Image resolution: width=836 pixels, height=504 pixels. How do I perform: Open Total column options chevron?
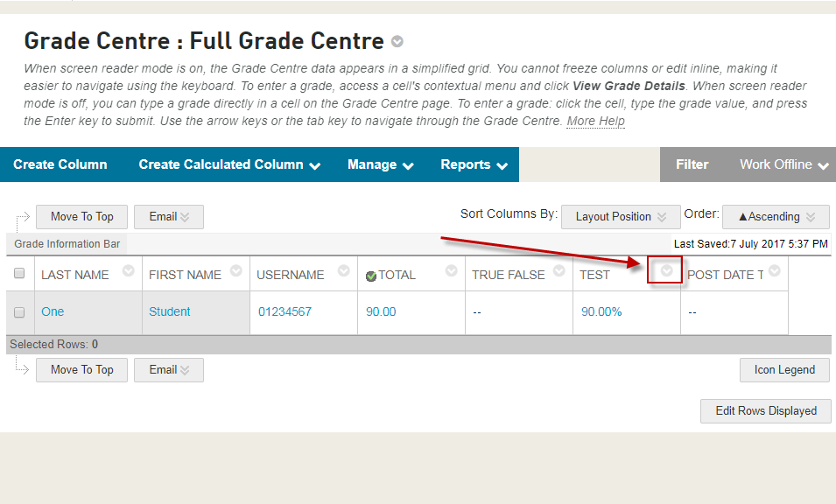point(452,271)
